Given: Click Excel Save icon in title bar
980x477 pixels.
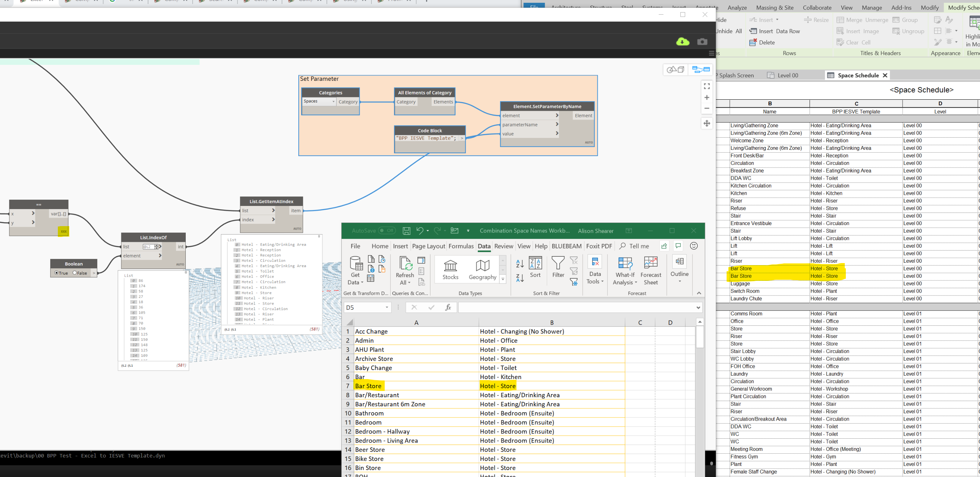Looking at the screenshot, I should [406, 231].
